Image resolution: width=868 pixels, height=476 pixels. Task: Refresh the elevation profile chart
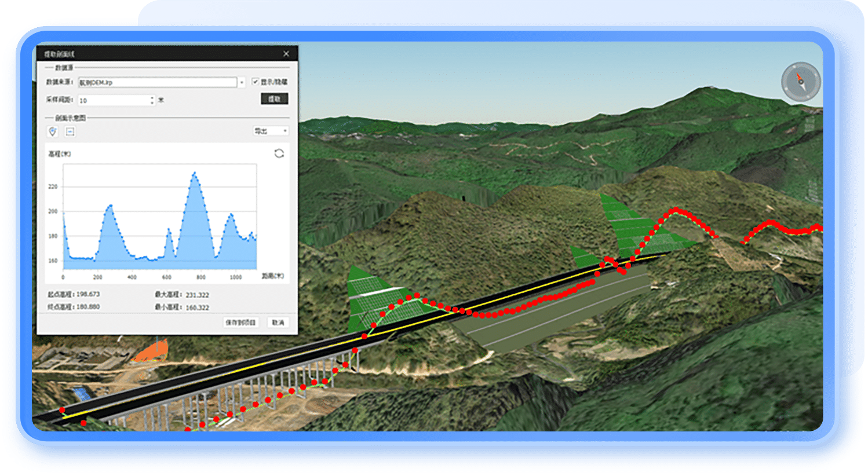point(279,153)
